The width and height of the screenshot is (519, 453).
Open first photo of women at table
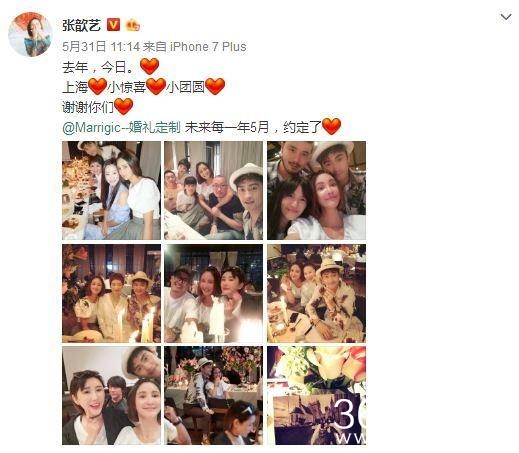tap(111, 190)
